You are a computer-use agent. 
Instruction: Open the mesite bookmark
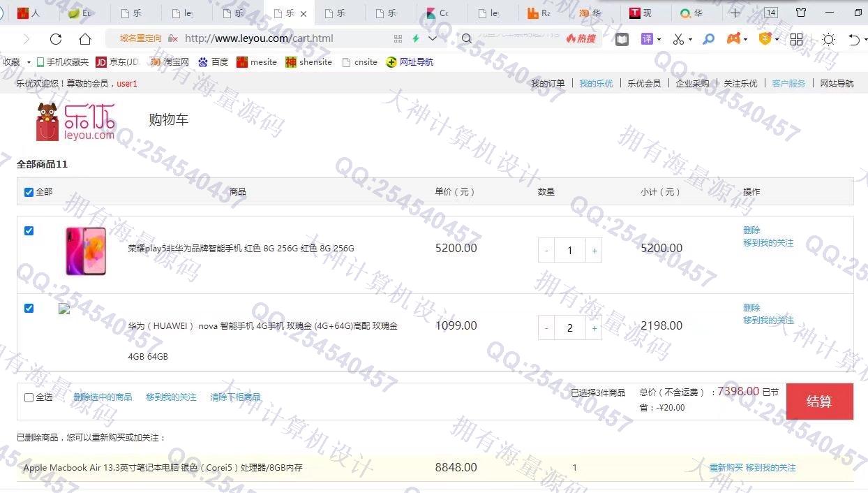click(x=257, y=62)
